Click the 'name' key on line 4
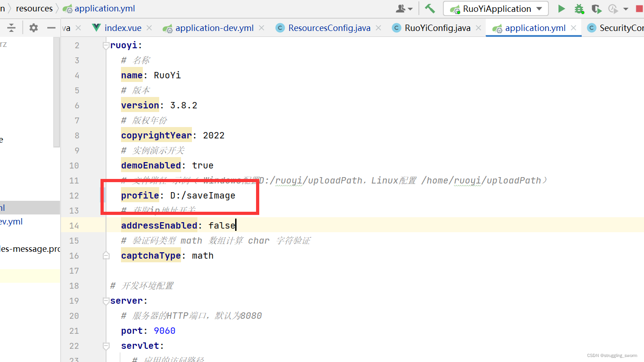 [132, 75]
